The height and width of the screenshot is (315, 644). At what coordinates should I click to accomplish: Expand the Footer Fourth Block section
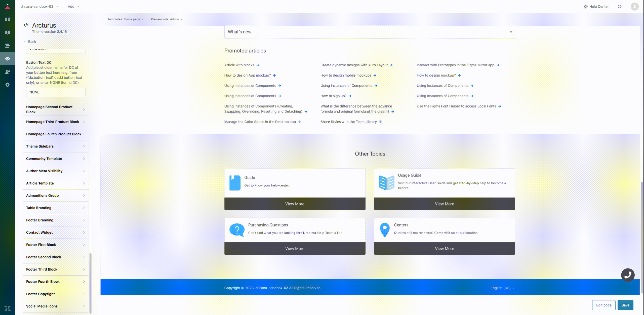pyautogui.click(x=56, y=282)
